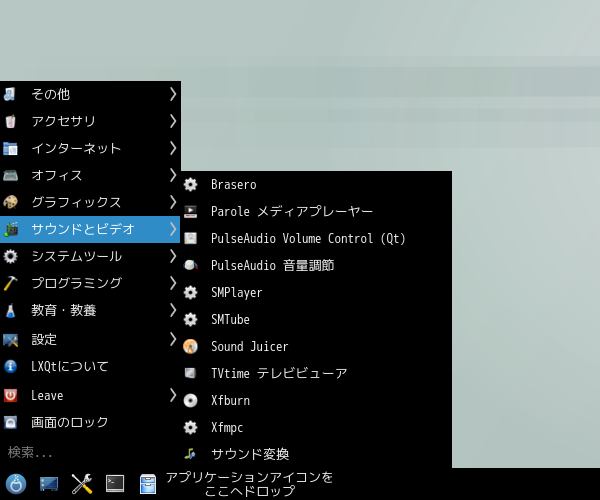Open TVtime テレビビューア entry

[316, 373]
